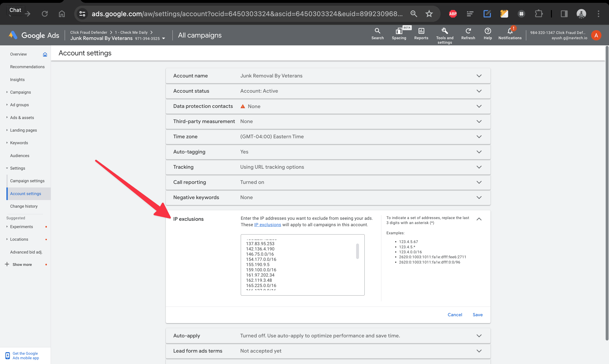Click the Save button

point(477,315)
